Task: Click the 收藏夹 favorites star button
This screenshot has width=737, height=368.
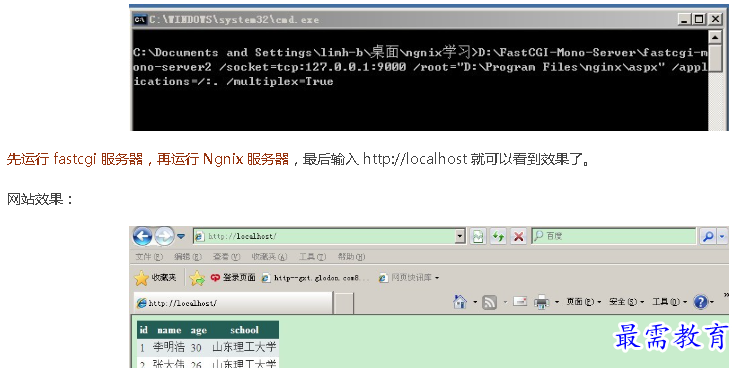Action: click(x=156, y=278)
